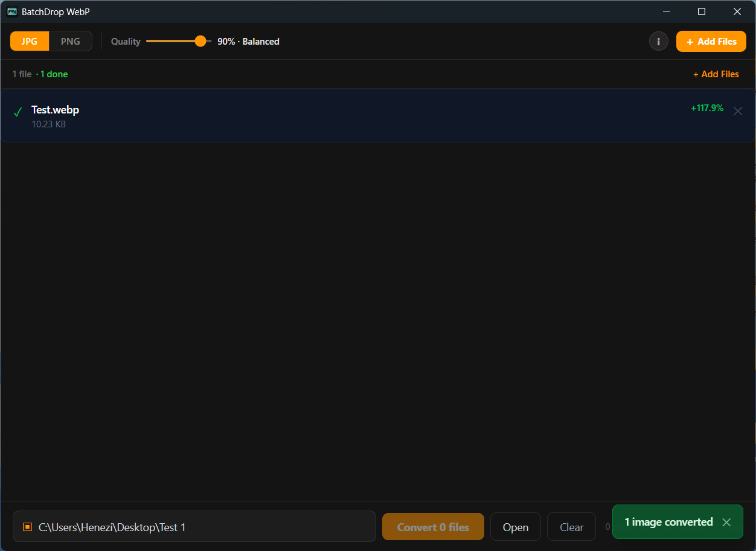Click the green checkmark next to Test.webp
This screenshot has height=551, width=756.
(18, 112)
